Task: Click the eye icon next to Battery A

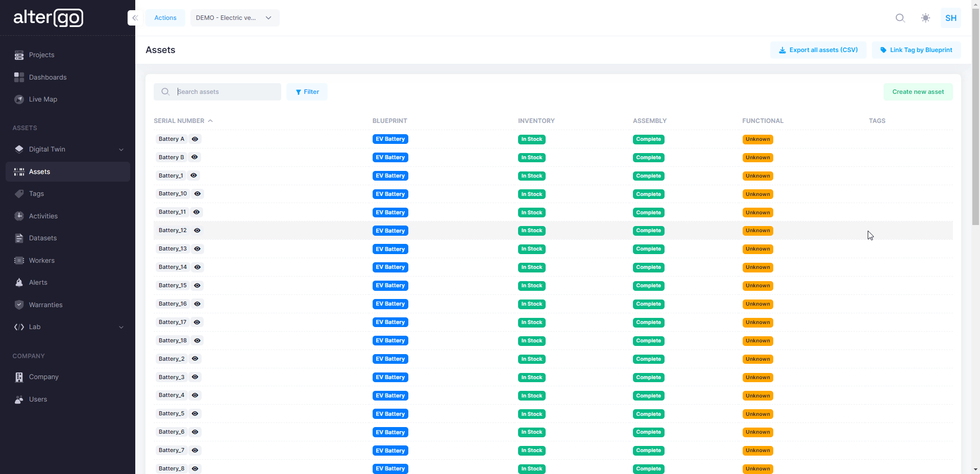Action: (195, 139)
